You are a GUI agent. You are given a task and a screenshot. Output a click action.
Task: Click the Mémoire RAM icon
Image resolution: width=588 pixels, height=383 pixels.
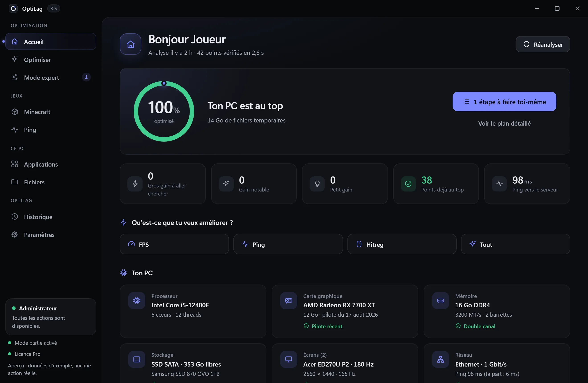tap(441, 301)
